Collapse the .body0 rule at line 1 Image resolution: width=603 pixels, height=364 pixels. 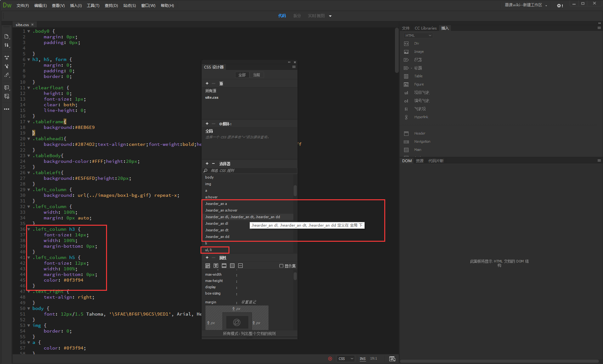click(x=29, y=31)
